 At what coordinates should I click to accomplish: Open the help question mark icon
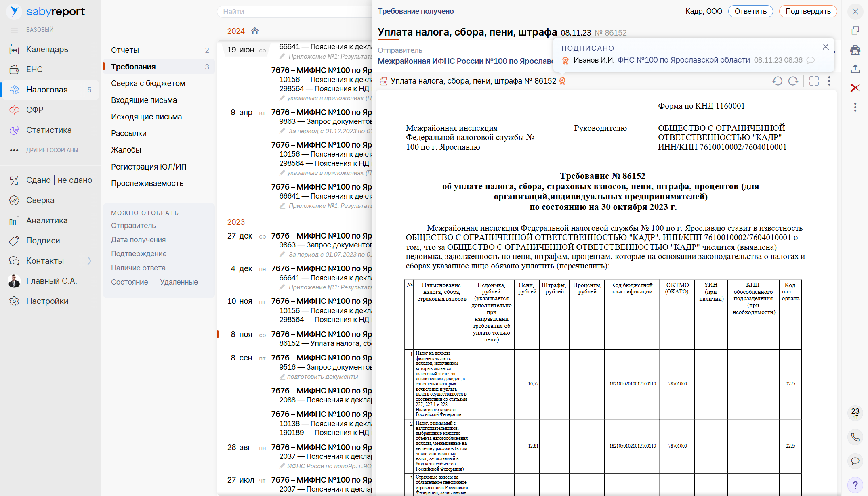tap(855, 485)
